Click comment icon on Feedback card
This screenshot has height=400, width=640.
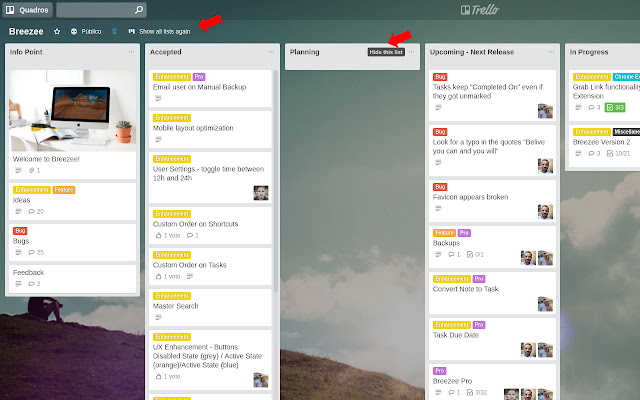pos(31,284)
